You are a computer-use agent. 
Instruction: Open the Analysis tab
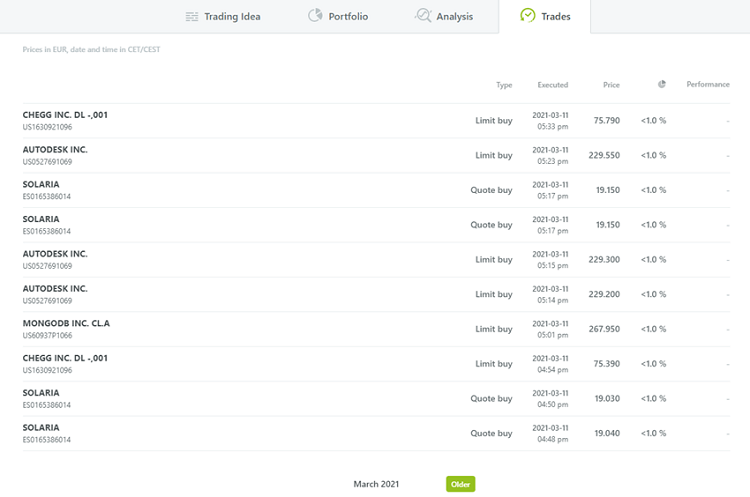click(x=444, y=16)
